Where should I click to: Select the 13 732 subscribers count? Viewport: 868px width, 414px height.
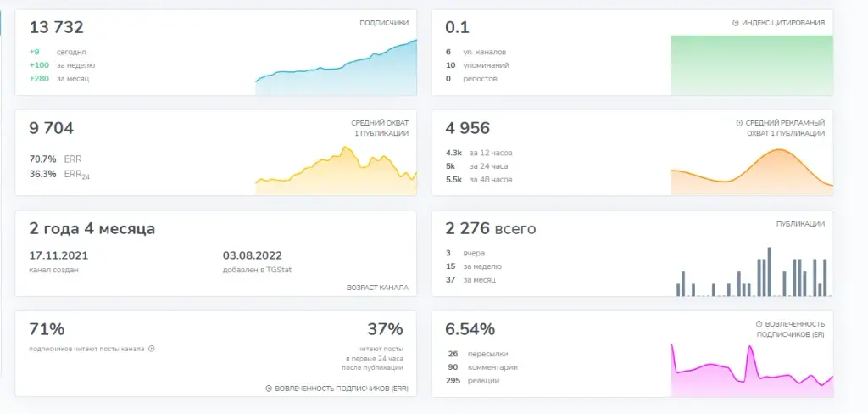[x=57, y=27]
